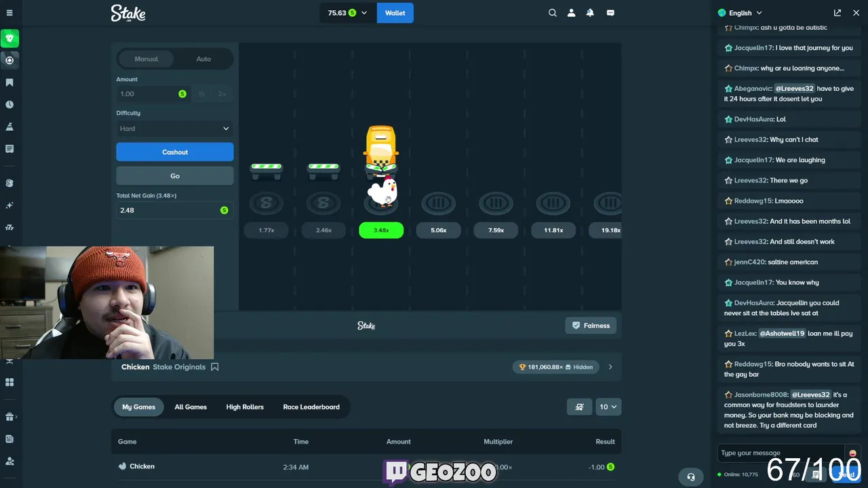868x488 pixels.
Task: Open Favourites from the sidebar bookmark icon
Action: pyautogui.click(x=9, y=83)
